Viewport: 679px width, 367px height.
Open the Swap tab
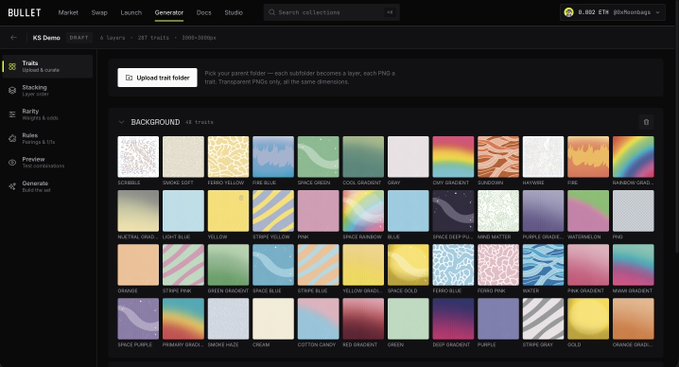[x=99, y=13]
